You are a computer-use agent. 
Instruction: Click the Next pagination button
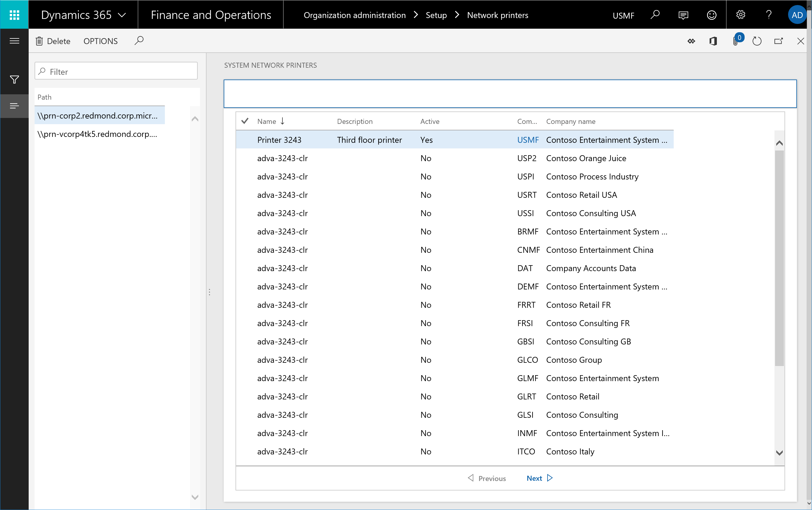pyautogui.click(x=538, y=478)
